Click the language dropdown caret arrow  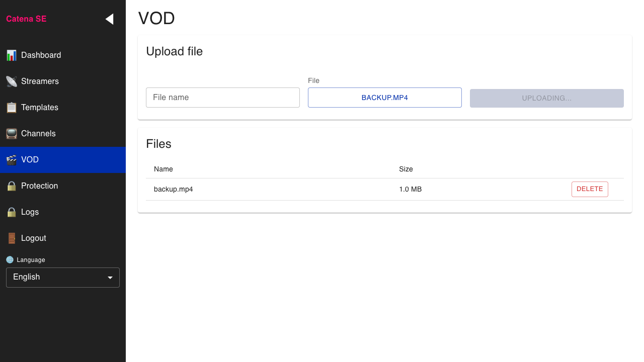click(x=110, y=277)
